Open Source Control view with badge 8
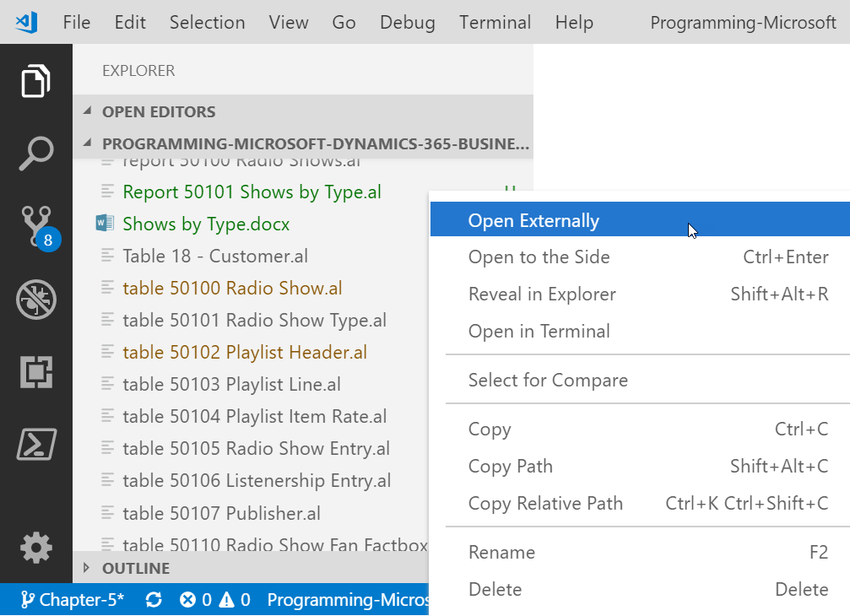 tap(41, 229)
